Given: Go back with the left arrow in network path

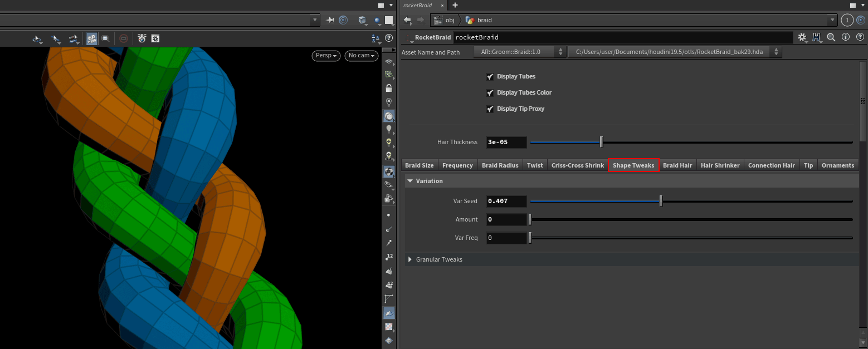Looking at the screenshot, I should [407, 20].
